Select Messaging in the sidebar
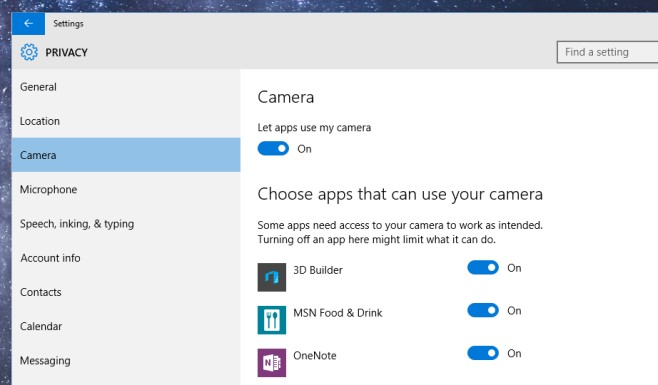 [126, 361]
